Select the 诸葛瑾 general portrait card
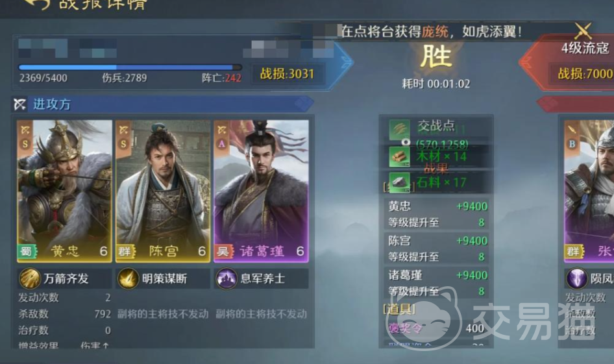 coord(261,191)
